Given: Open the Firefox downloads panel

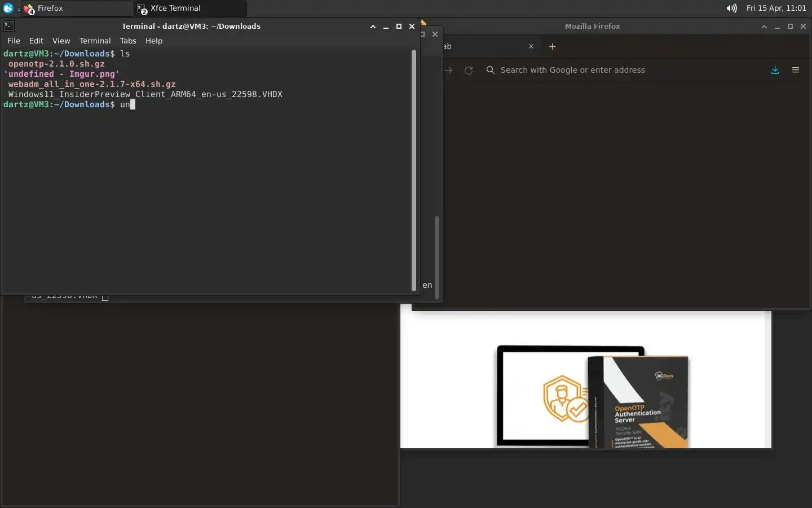Looking at the screenshot, I should (x=775, y=70).
